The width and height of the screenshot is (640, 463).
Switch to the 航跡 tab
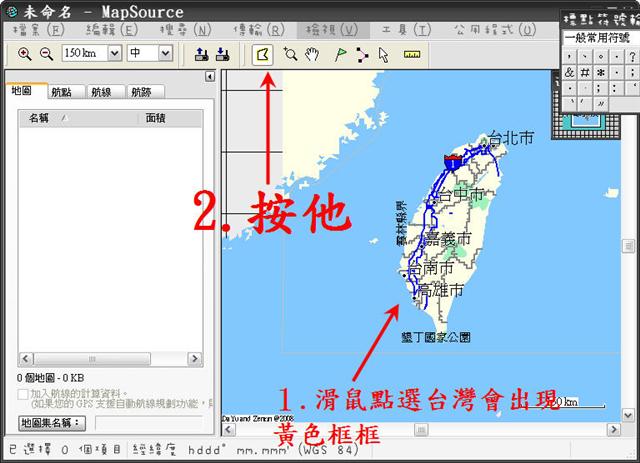145,92
